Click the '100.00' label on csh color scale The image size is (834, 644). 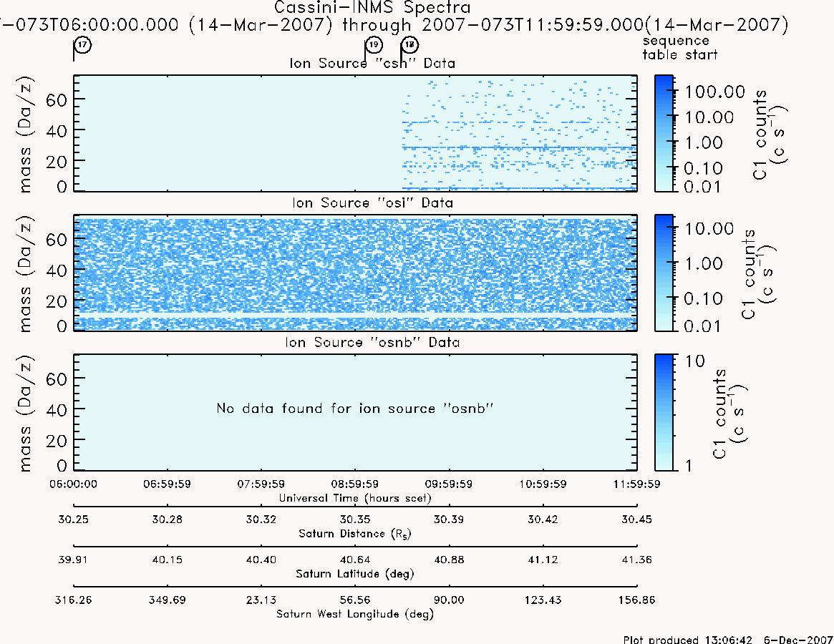coord(715,92)
